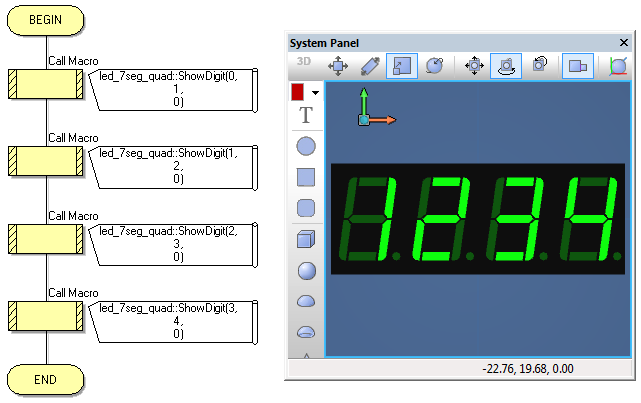
Task: Select the hemisphere dome shape
Action: click(306, 301)
